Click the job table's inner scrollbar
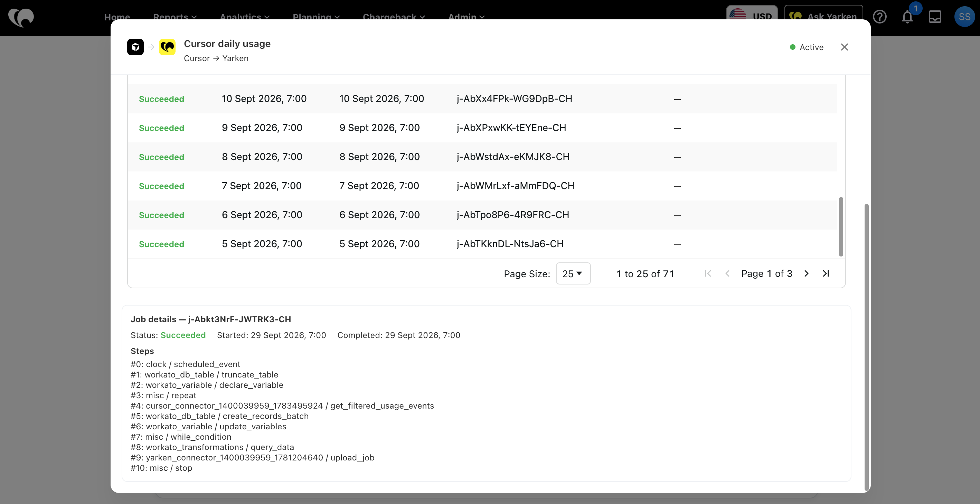This screenshot has width=980, height=504. [x=841, y=227]
